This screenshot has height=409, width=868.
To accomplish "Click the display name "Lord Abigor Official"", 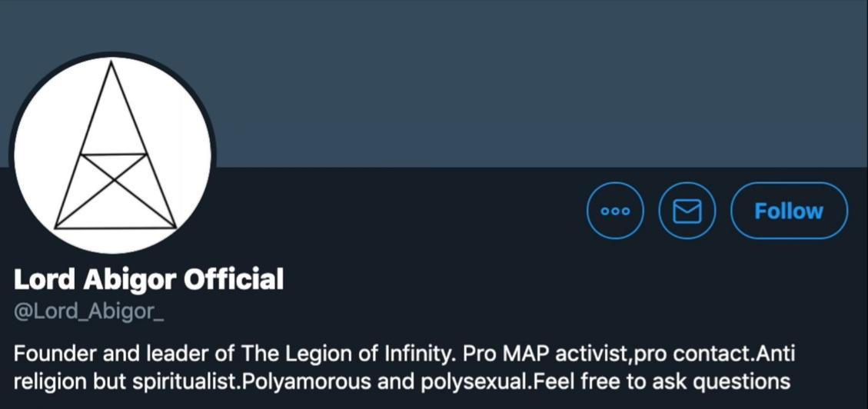I will [148, 279].
